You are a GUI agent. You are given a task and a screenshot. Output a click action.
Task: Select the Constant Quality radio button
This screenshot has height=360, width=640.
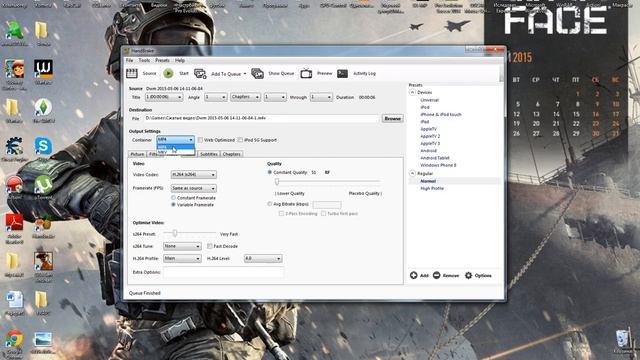[x=269, y=172]
